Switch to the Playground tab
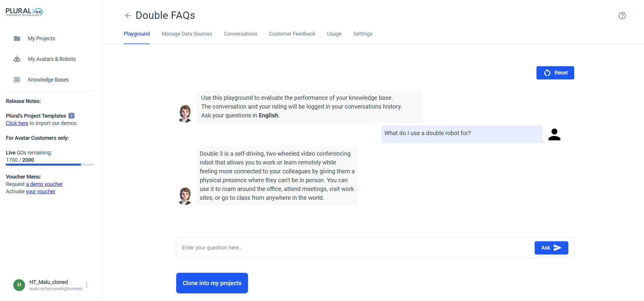 coord(137,34)
